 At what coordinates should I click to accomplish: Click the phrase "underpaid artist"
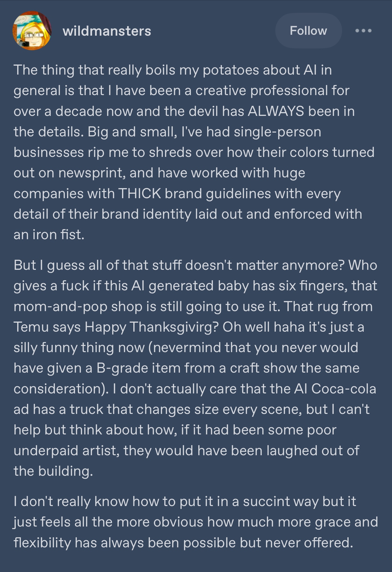click(67, 450)
